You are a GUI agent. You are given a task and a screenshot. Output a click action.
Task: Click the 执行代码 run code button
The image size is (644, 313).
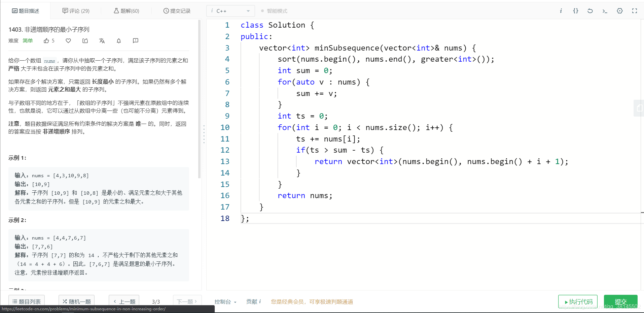578,302
